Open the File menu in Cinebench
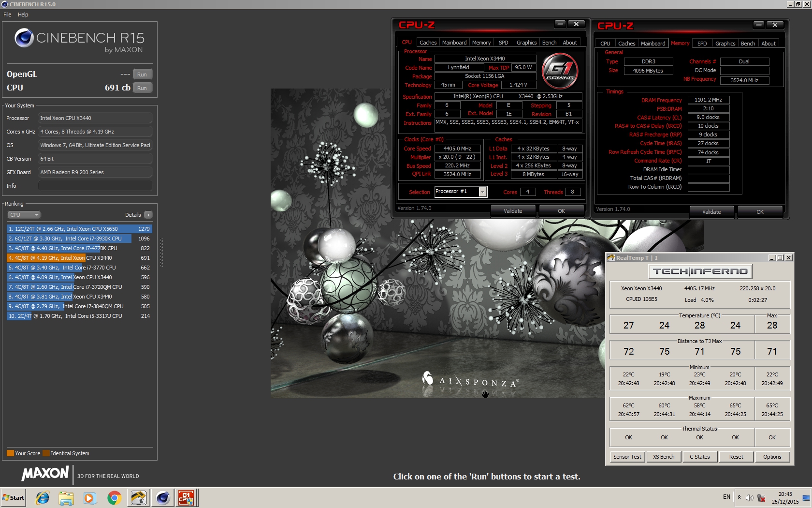The width and height of the screenshot is (812, 508). coord(7,15)
